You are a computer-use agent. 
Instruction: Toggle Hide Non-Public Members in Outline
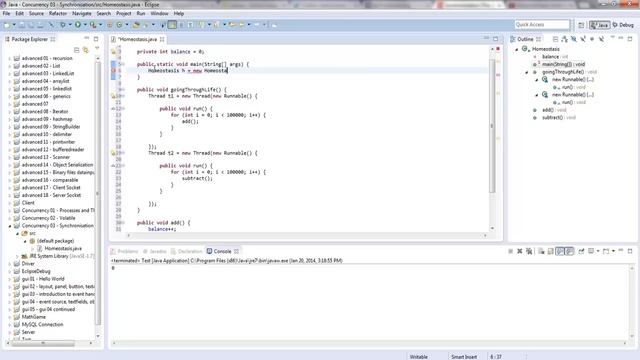(x=592, y=39)
